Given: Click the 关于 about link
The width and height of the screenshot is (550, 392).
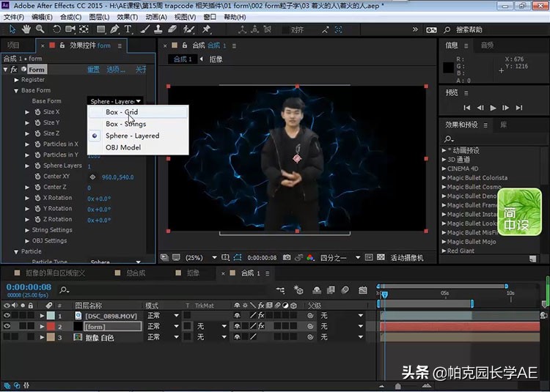Looking at the screenshot, I should pyautogui.click(x=141, y=70).
